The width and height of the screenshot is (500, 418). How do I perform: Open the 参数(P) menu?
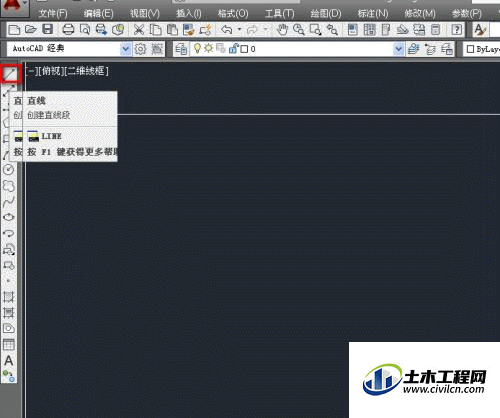467,14
